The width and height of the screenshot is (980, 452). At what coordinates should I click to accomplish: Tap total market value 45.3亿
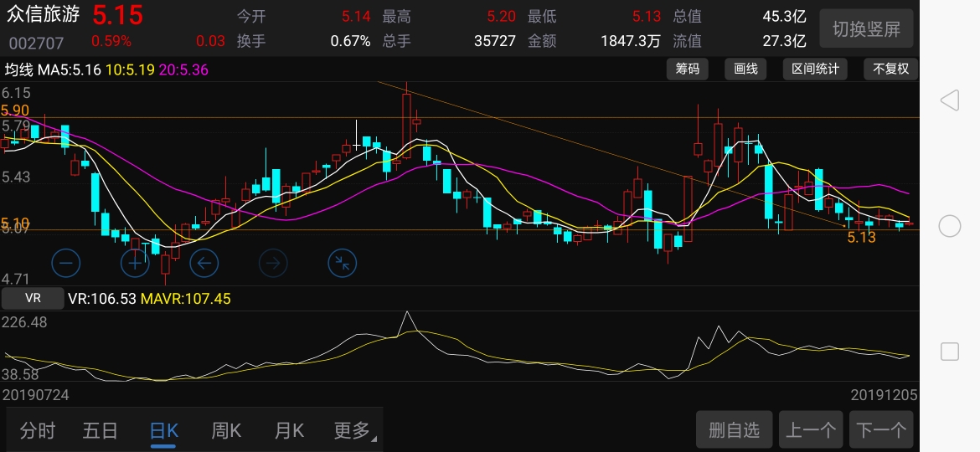(784, 16)
